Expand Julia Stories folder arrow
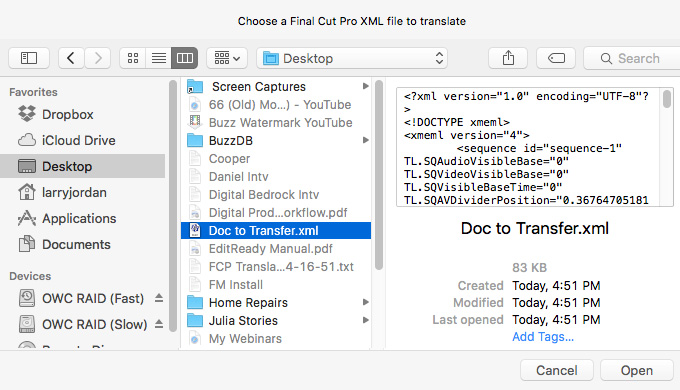This screenshot has width=680, height=390. 366,320
